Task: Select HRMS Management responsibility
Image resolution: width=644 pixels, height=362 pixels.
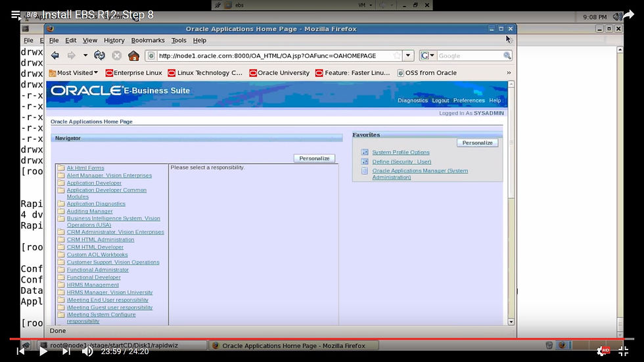Action: 93,285
